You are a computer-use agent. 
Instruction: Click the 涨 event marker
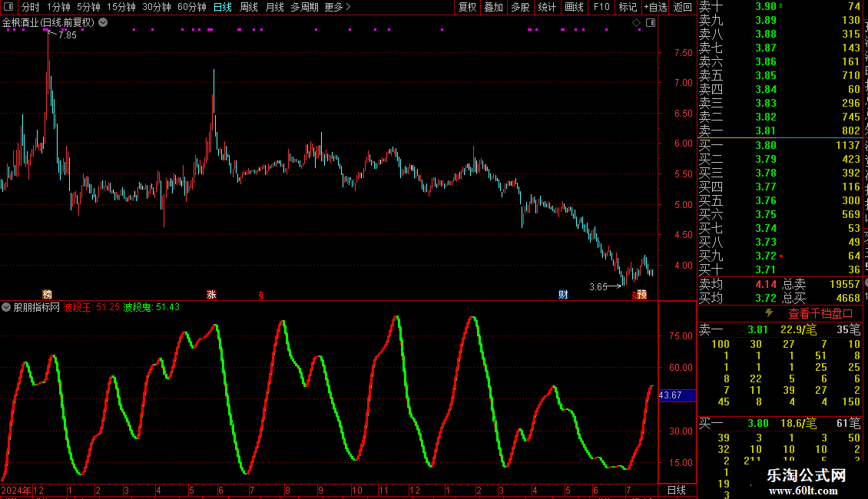(211, 295)
